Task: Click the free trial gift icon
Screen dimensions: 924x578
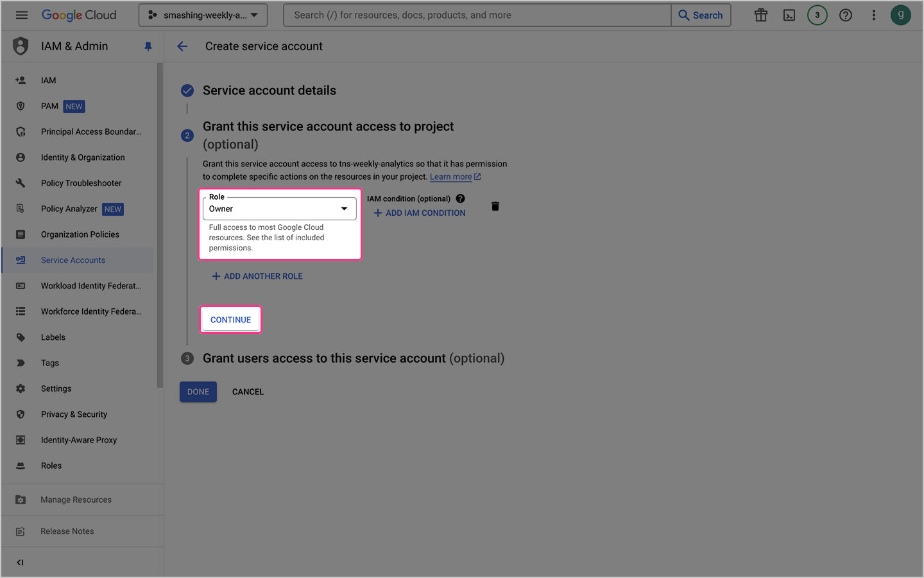Action: pyautogui.click(x=760, y=15)
